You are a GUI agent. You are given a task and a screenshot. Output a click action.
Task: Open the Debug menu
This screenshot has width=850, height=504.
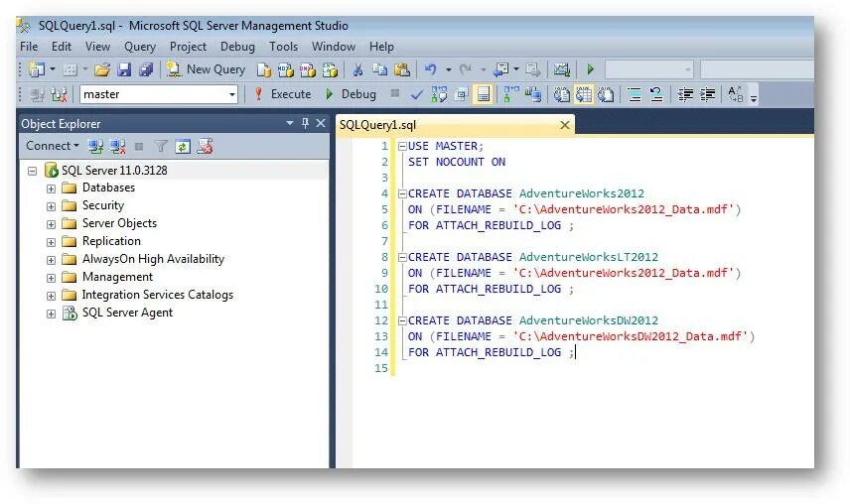pyautogui.click(x=237, y=47)
